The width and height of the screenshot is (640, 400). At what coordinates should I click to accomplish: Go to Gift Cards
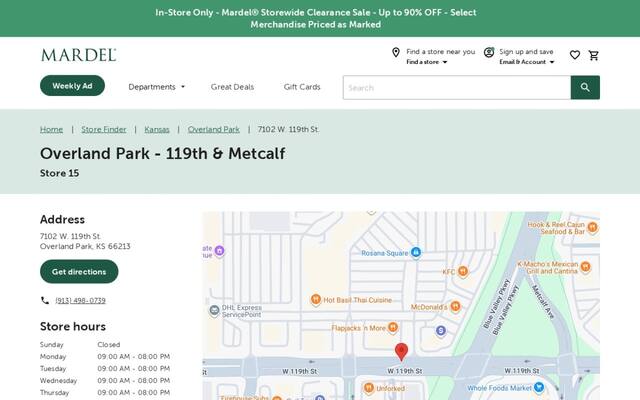(x=302, y=87)
